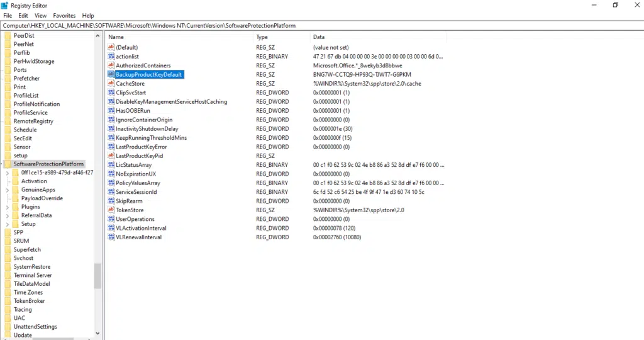Viewport: 644px width, 340px height.
Task: Open the View menu
Action: [x=40, y=16]
